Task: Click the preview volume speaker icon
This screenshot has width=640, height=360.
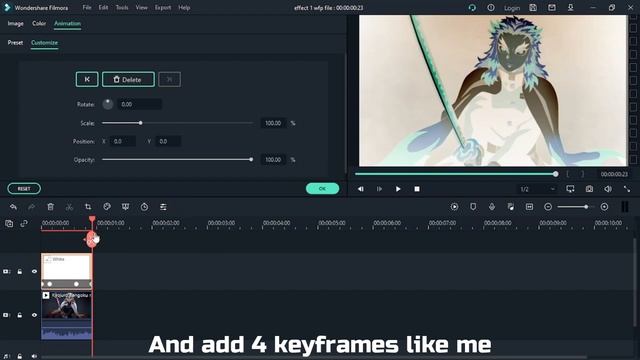Action: pos(608,189)
